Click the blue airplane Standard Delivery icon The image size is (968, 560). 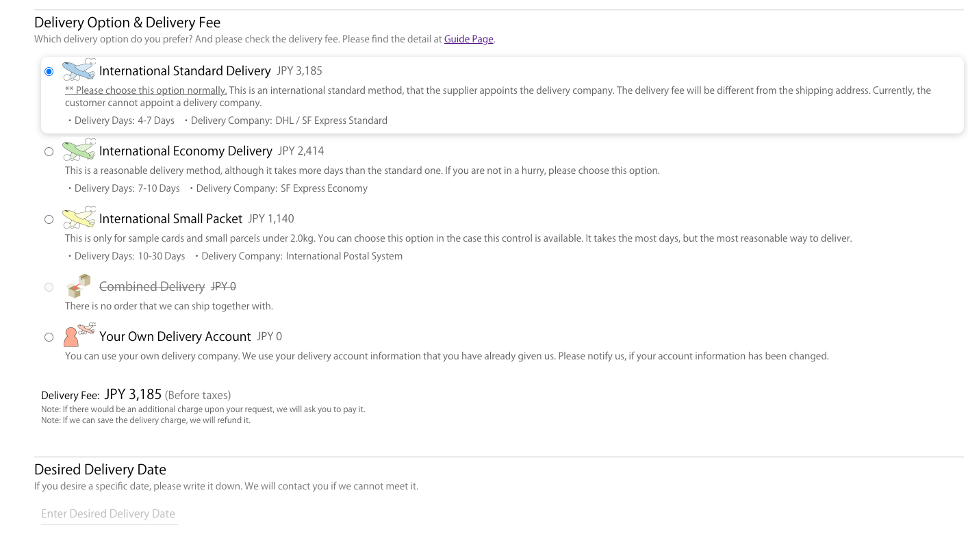(x=79, y=70)
